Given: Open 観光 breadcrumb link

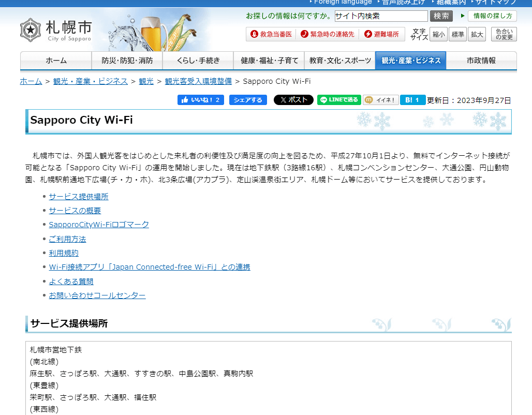Looking at the screenshot, I should [146, 81].
